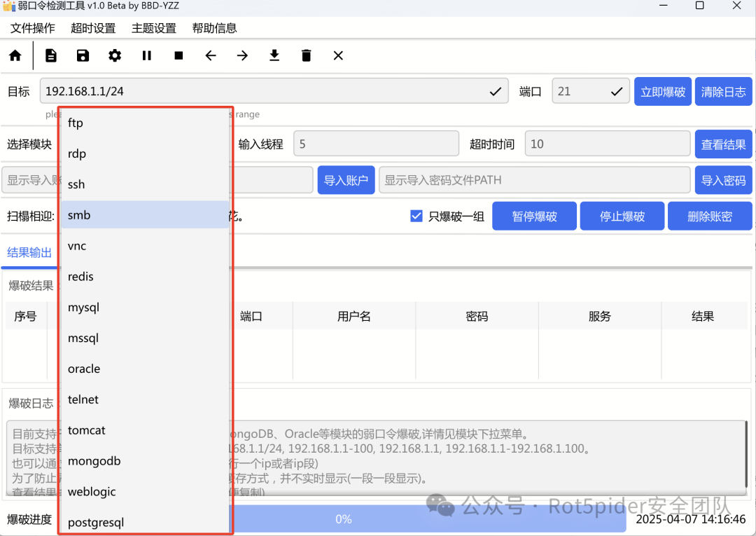Click the back arrow toolbar icon
The width and height of the screenshot is (756, 536).
[211, 55]
